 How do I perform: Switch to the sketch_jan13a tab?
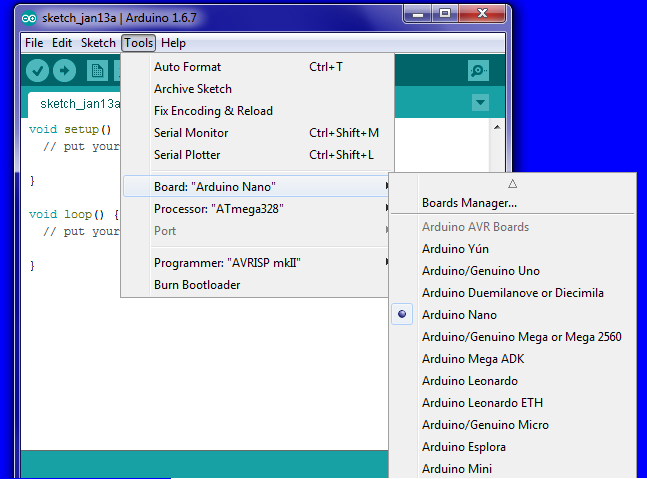coord(74,104)
